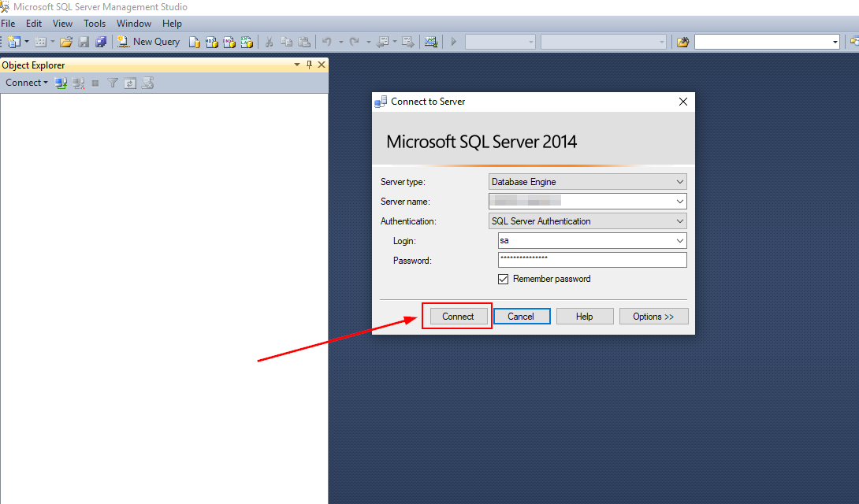Open the Authentication dropdown

[587, 221]
